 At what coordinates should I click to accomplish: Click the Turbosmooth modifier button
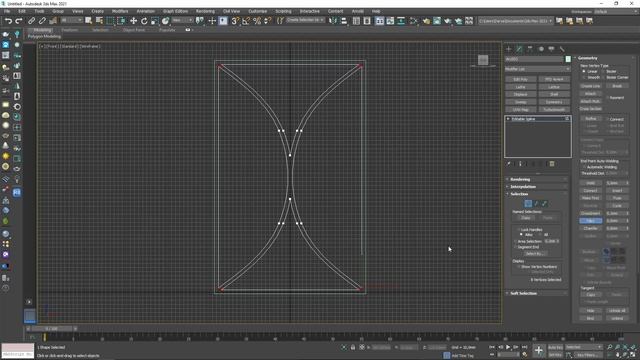point(554,109)
